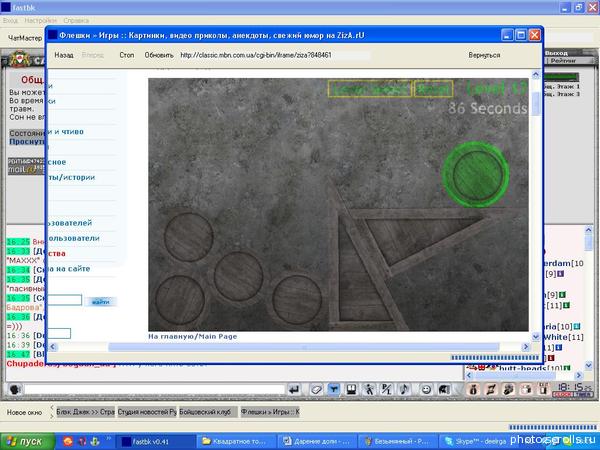Click the Новое окно button
This screenshot has height=450, width=600.
coord(24,412)
